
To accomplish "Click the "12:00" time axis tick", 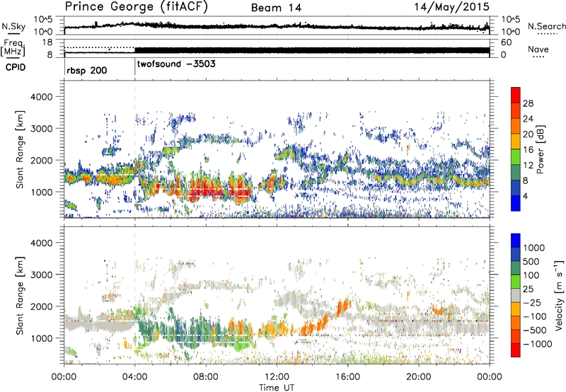I will coord(277,377).
